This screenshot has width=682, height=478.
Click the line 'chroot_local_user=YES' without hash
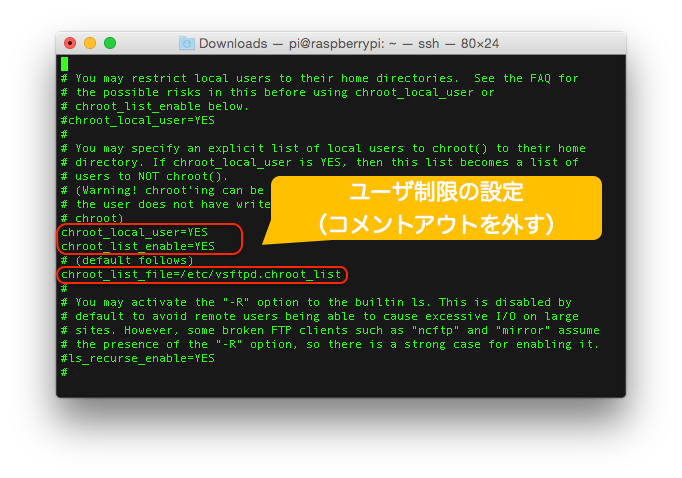134,232
